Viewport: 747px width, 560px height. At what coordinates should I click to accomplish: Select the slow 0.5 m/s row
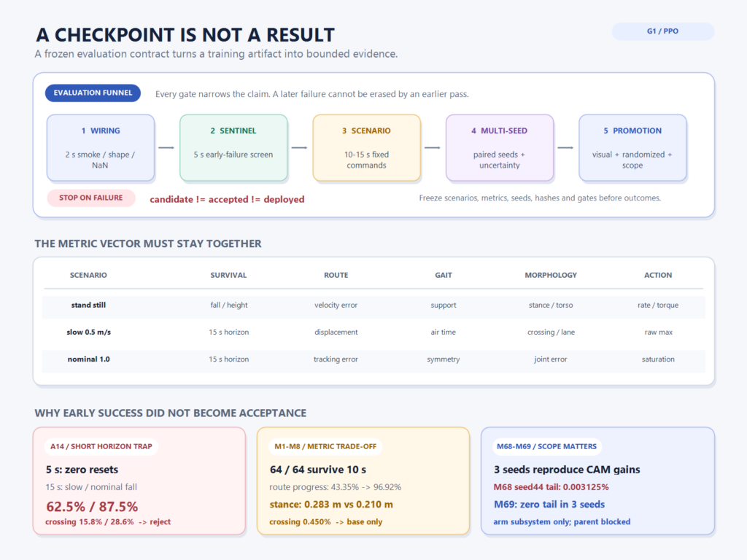373,332
